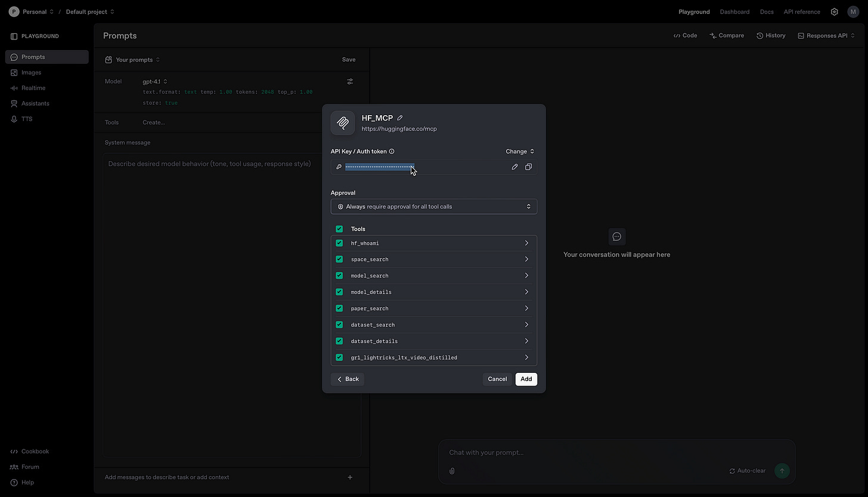Uncheck the dataset_search tool checkbox

click(339, 325)
